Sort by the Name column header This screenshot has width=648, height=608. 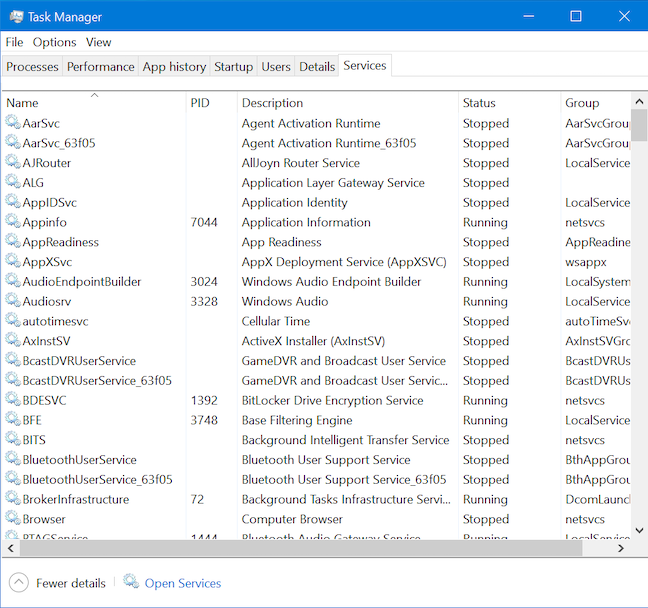tap(94, 103)
